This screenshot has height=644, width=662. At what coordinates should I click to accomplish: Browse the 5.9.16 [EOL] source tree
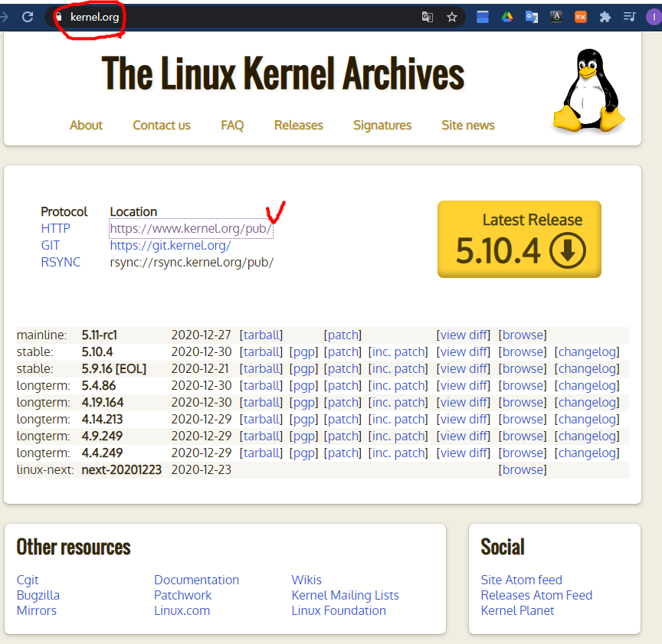pyautogui.click(x=523, y=369)
